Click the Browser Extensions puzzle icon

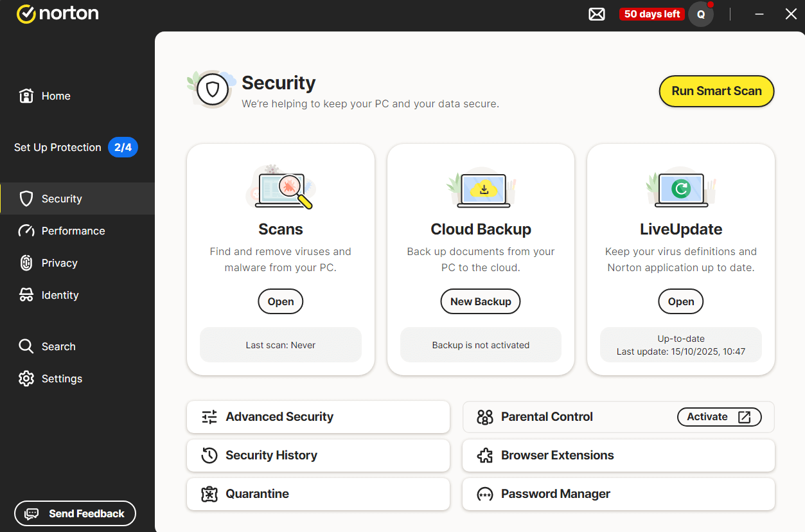(485, 456)
